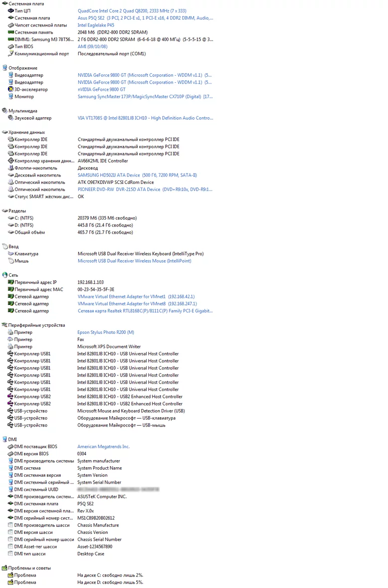Open the AMI (09/10/08) BIOS link
Viewport: 388px width, 588px height.
pos(93,47)
